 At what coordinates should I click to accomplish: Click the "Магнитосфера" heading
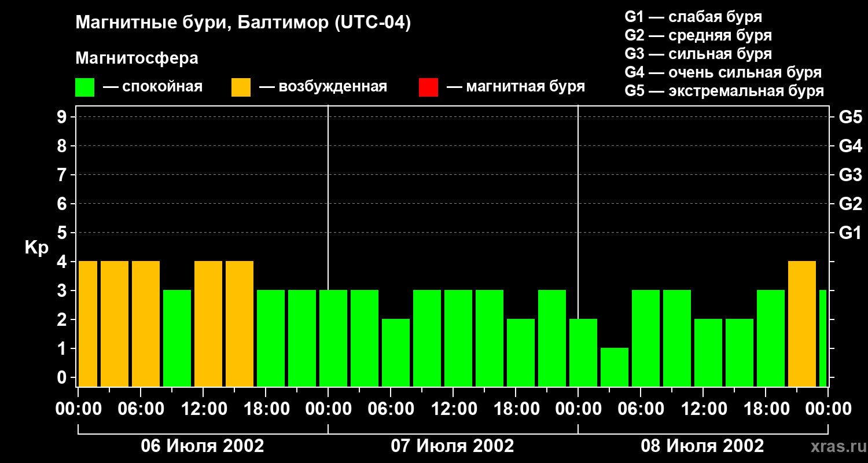137,58
